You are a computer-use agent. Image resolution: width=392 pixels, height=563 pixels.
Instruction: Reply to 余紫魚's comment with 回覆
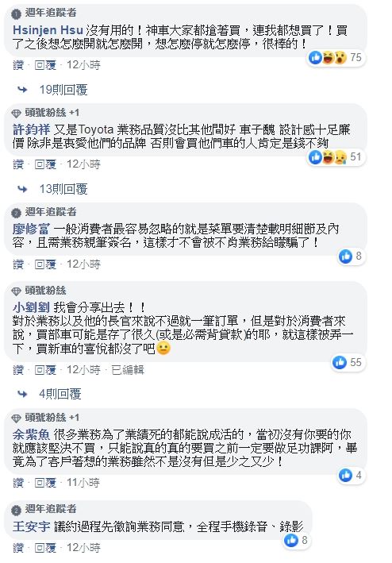point(45,483)
